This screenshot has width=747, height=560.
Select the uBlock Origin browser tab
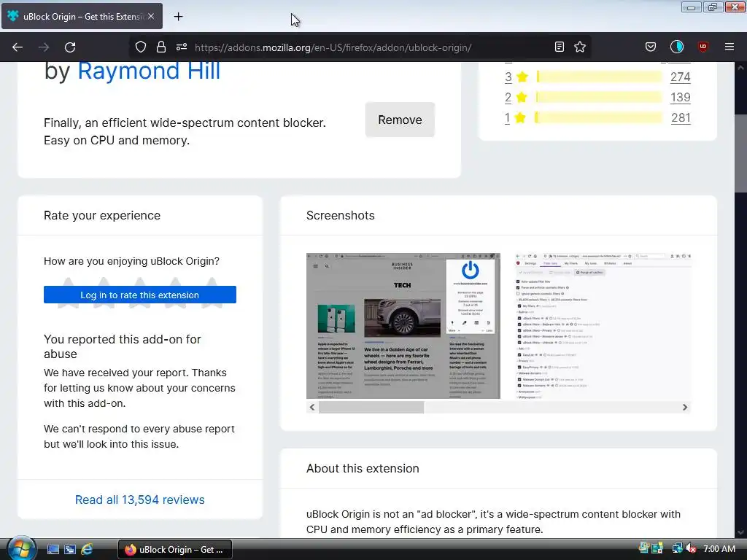pyautogui.click(x=82, y=16)
